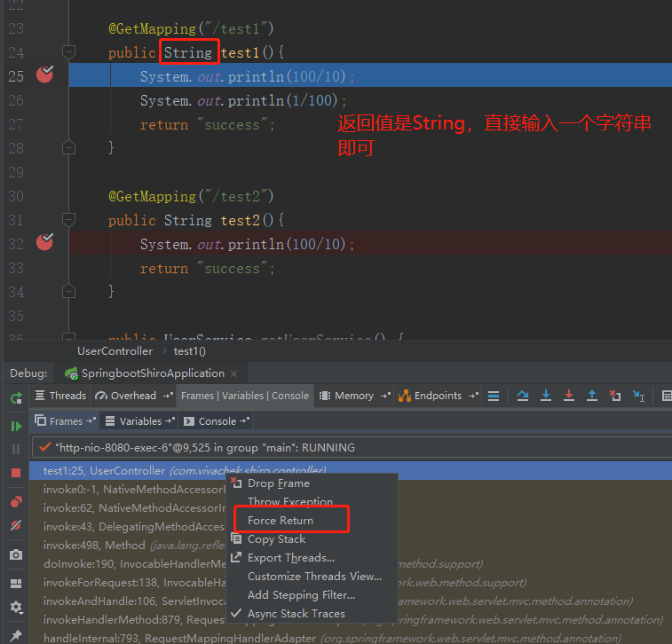Fold closing brace marker on line 34
Image resolution: width=672 pixels, height=644 pixels.
click(x=68, y=292)
